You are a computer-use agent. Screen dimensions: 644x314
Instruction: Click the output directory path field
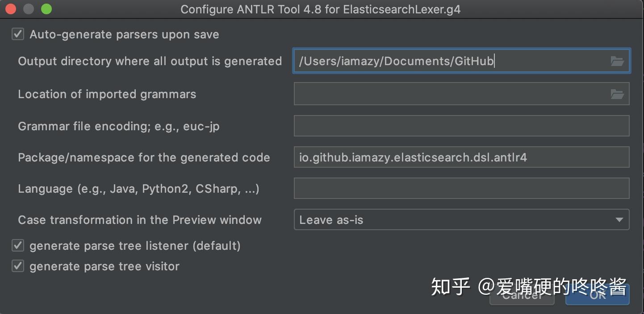[x=451, y=61]
